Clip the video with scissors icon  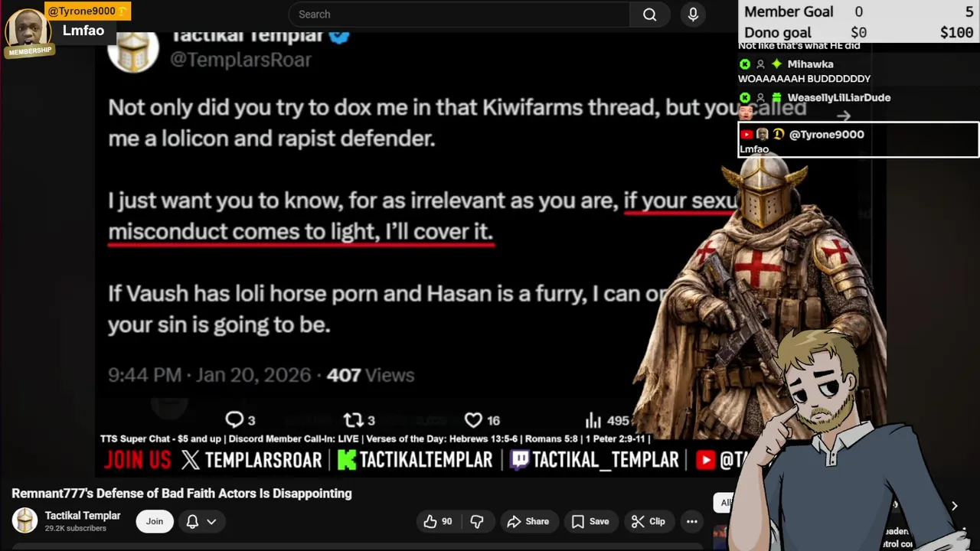point(648,521)
